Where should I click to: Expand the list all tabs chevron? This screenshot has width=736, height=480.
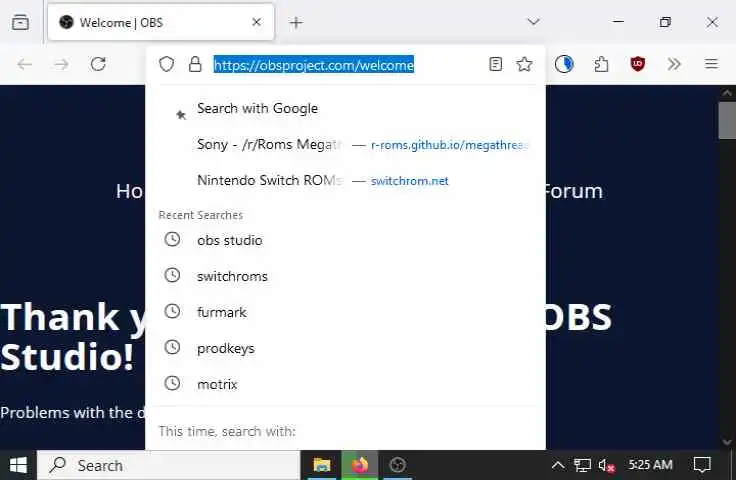click(x=533, y=22)
